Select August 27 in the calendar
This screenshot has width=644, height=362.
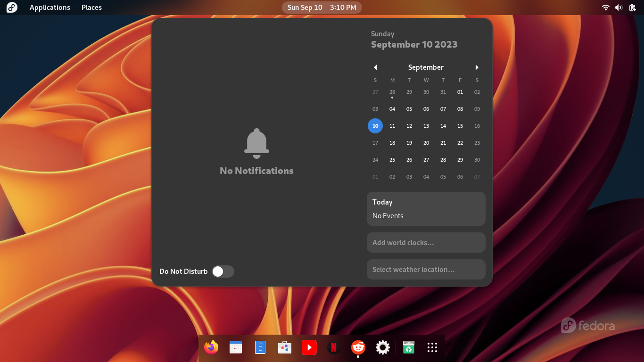(375, 92)
